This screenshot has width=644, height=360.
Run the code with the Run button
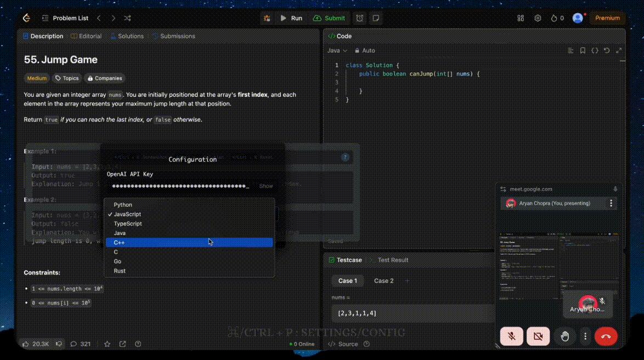pyautogui.click(x=291, y=18)
